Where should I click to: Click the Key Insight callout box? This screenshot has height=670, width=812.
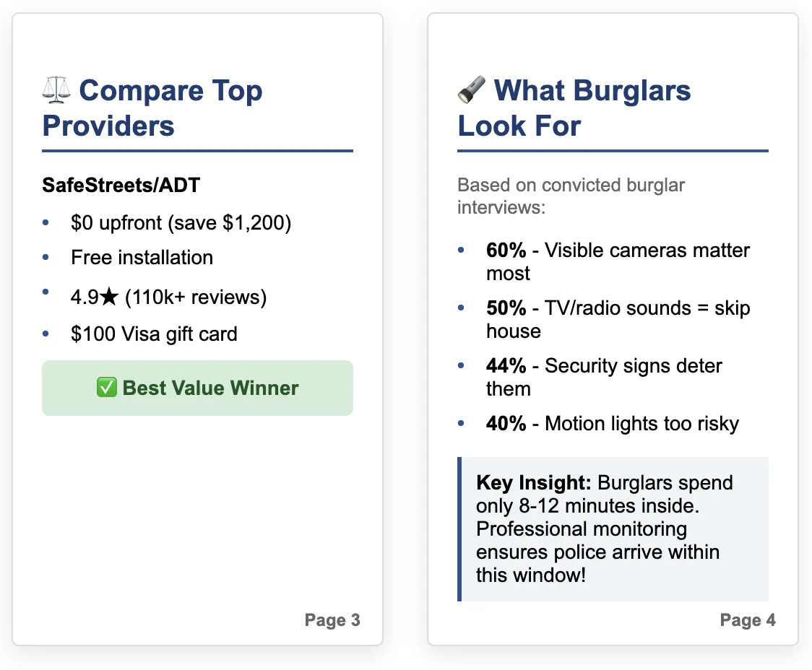tap(613, 528)
